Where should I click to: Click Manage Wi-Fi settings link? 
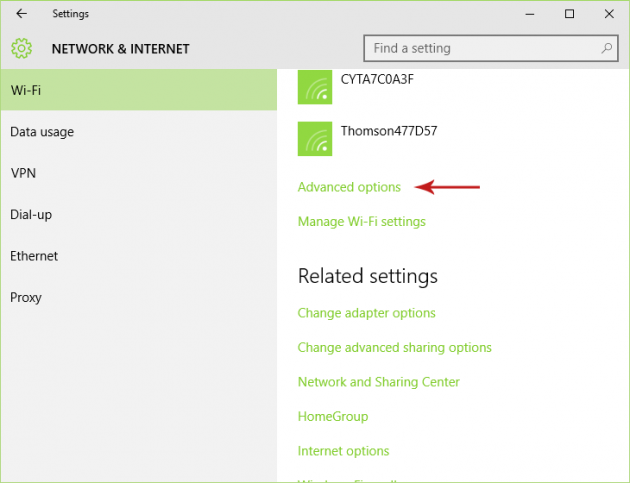(361, 221)
